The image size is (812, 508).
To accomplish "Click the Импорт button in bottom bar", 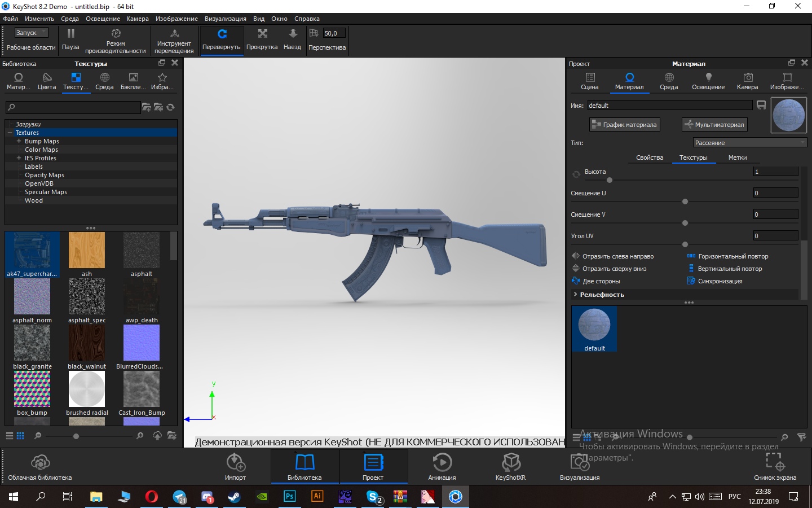I will (235, 467).
